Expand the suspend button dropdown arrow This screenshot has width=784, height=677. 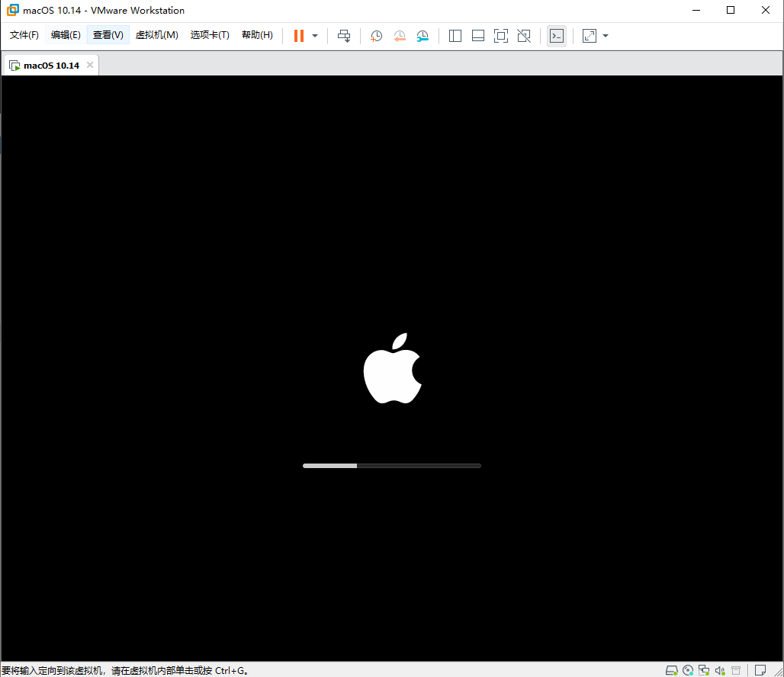click(314, 35)
